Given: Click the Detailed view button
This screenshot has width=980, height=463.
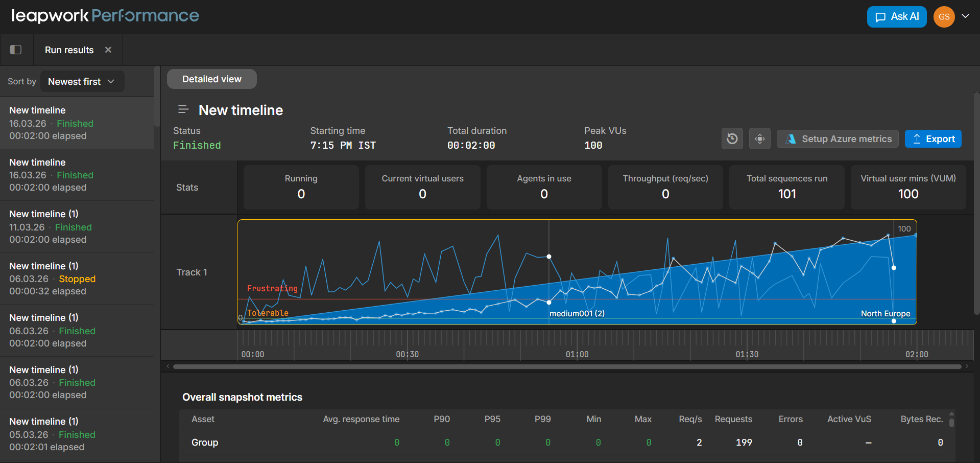Looking at the screenshot, I should 211,79.
